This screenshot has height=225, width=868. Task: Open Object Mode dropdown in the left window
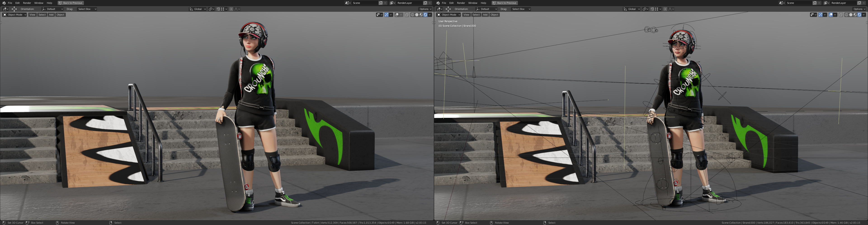click(x=14, y=15)
